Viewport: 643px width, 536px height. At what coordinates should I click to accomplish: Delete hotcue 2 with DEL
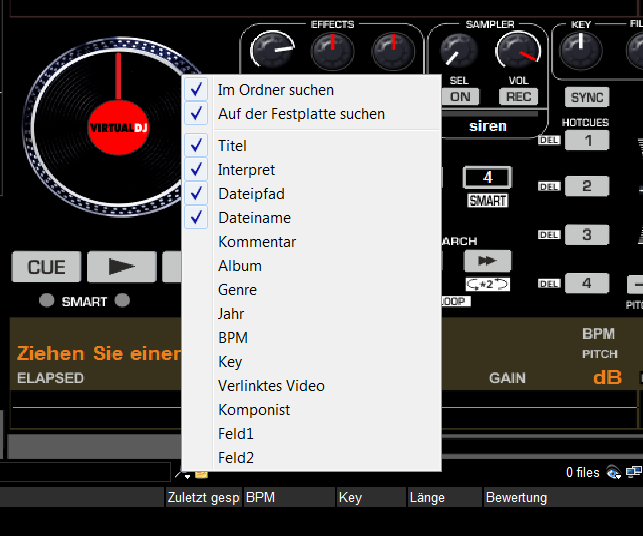tap(549, 187)
